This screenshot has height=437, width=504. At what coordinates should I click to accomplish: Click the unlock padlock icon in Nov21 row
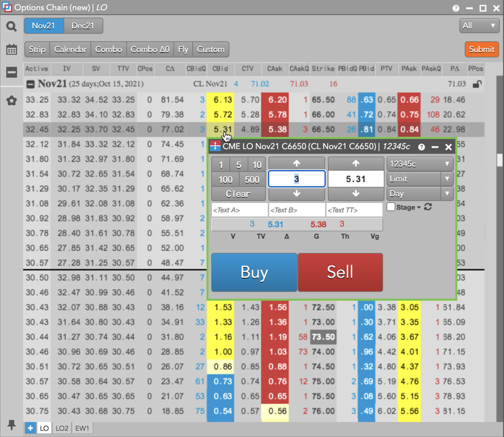(x=477, y=84)
